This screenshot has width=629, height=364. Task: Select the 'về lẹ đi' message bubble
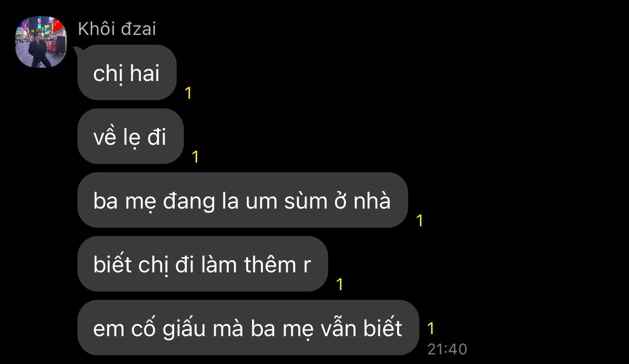[130, 137]
